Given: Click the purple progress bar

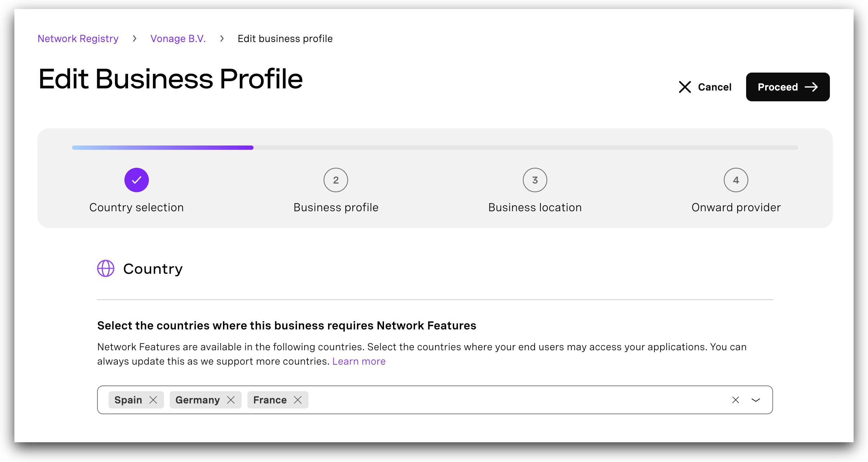Looking at the screenshot, I should click(162, 147).
